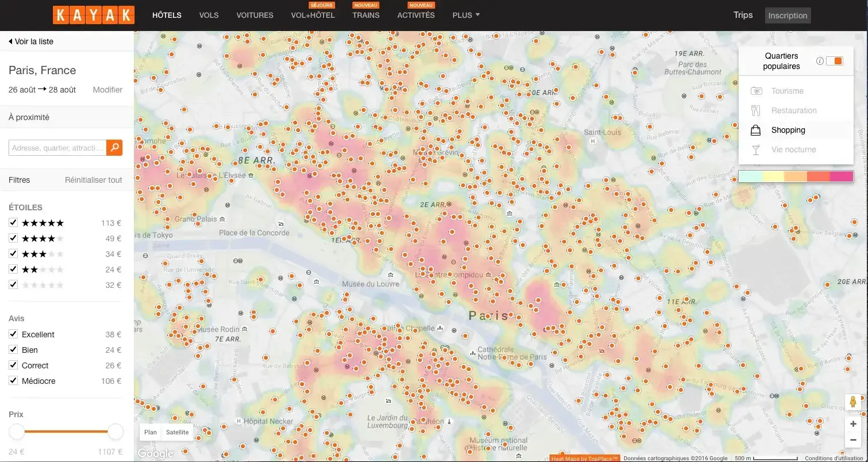Click the Inscription button
Image resolution: width=868 pixels, height=462 pixels.
pos(788,16)
